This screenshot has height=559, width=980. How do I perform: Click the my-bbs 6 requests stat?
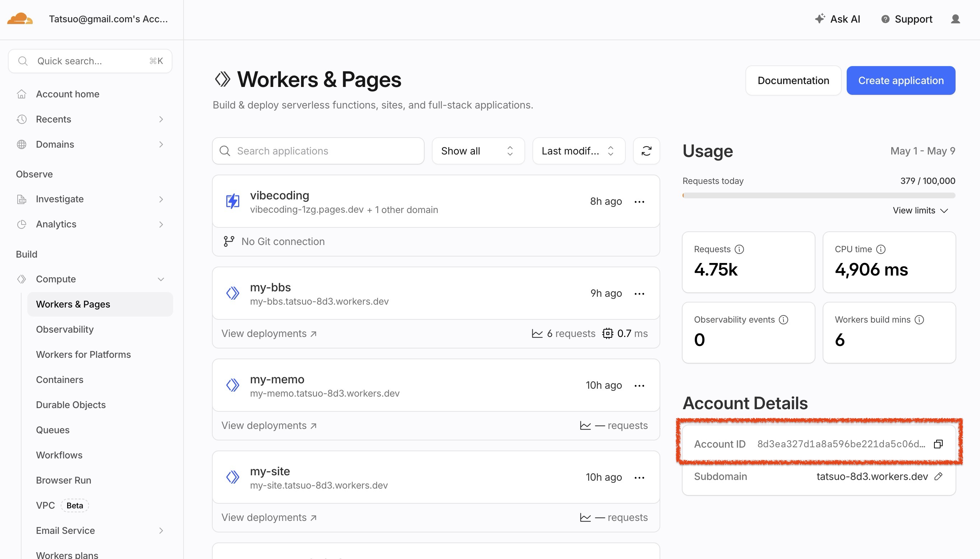(564, 334)
